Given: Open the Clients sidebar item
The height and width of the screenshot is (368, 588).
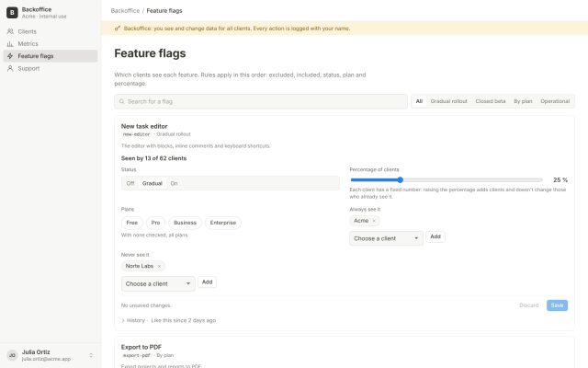Looking at the screenshot, I should tap(51, 31).
